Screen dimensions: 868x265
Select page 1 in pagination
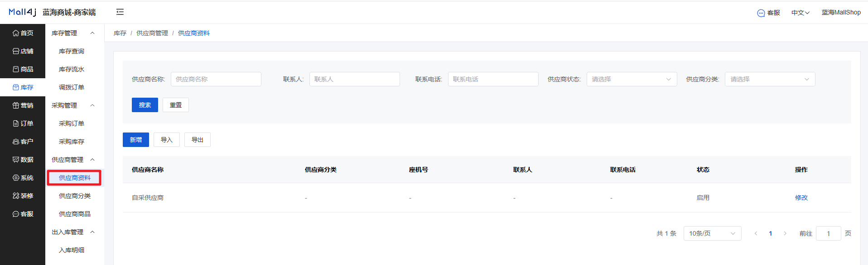point(771,233)
